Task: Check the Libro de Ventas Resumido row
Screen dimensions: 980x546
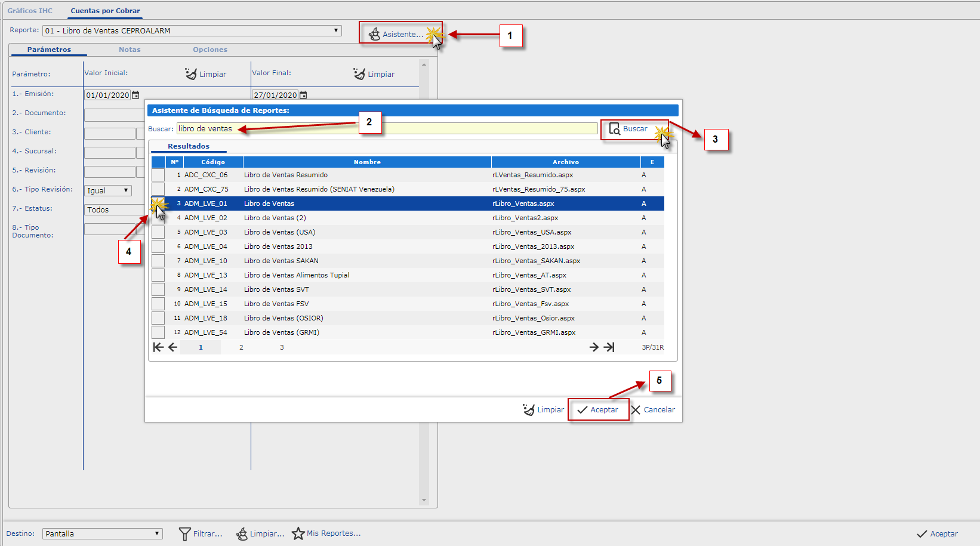Action: pyautogui.click(x=158, y=175)
